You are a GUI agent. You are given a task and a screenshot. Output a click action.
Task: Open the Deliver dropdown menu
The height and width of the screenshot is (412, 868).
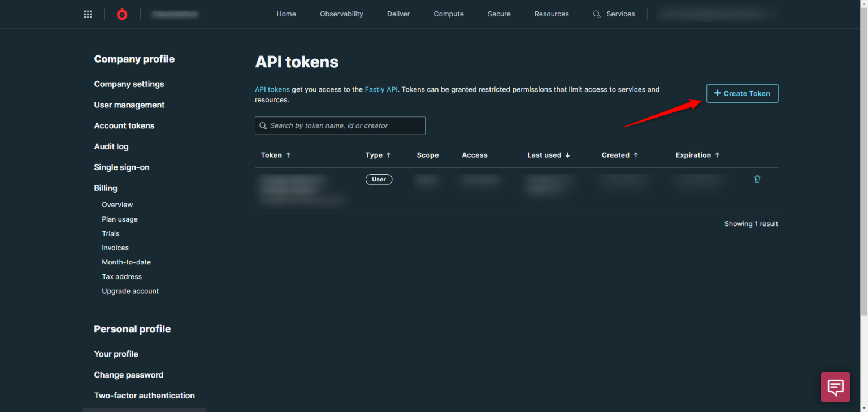tap(398, 14)
